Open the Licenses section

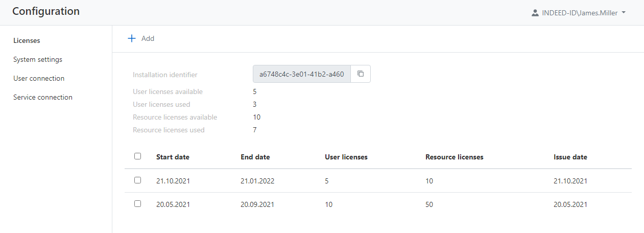click(x=27, y=40)
